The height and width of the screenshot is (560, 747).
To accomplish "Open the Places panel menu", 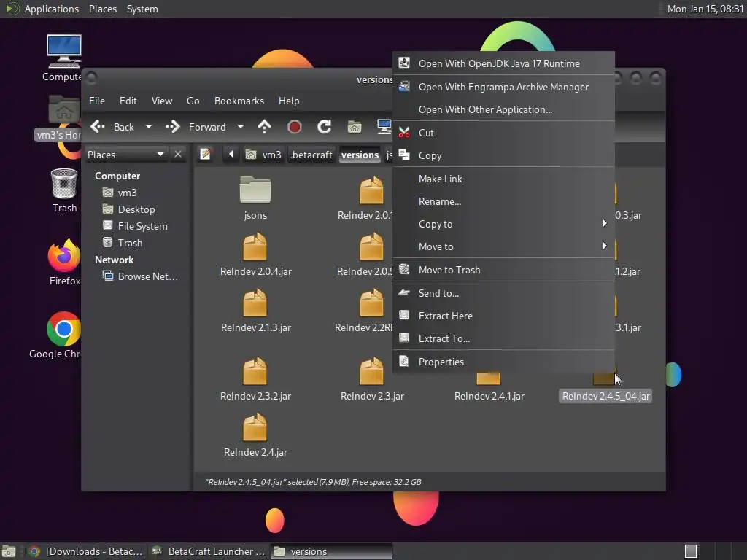I will tap(103, 9).
